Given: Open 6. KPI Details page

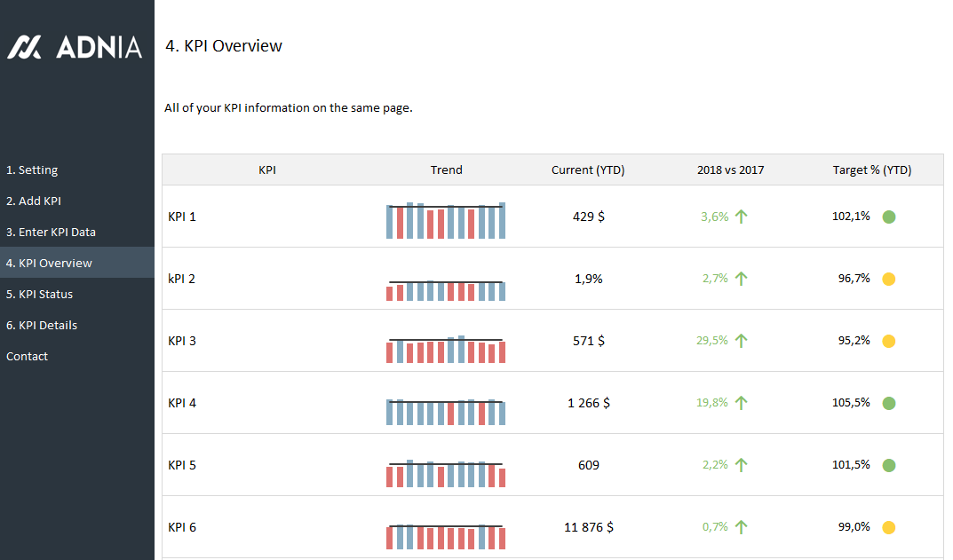Looking at the screenshot, I should (42, 326).
